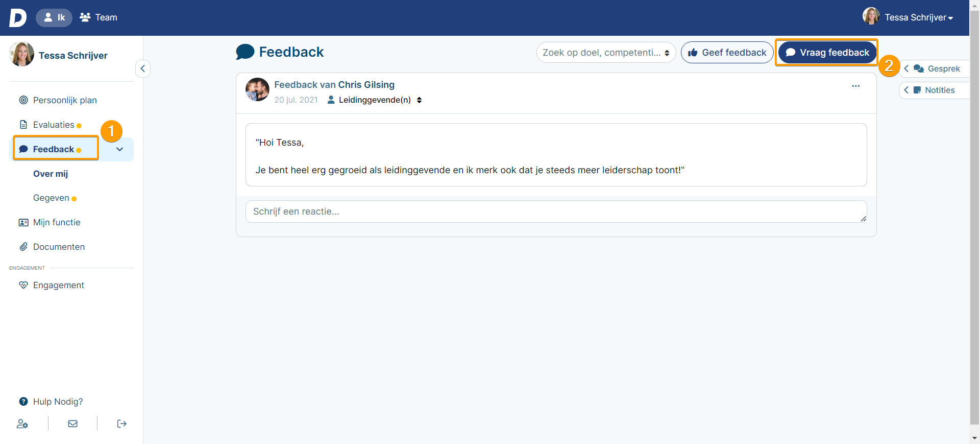Click the page scrollbar down arrow
Viewport: 980px width, 444px height.
974,438
